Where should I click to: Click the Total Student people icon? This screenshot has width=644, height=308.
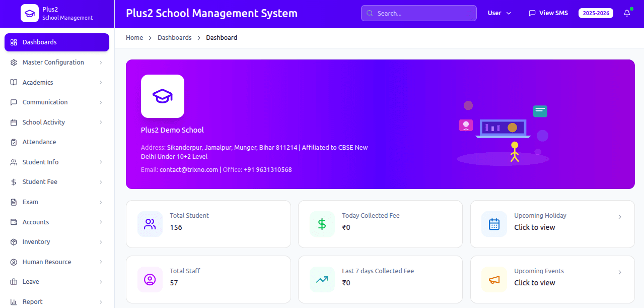coord(150,224)
